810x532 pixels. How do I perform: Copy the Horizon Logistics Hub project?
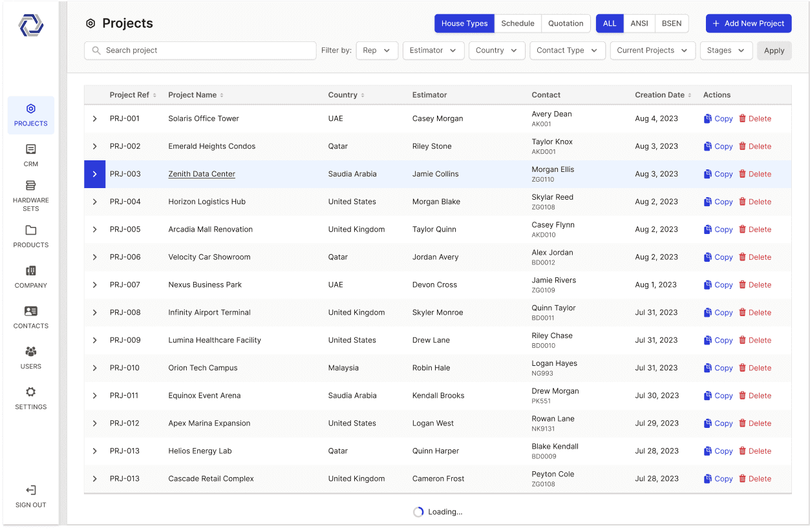coord(718,202)
